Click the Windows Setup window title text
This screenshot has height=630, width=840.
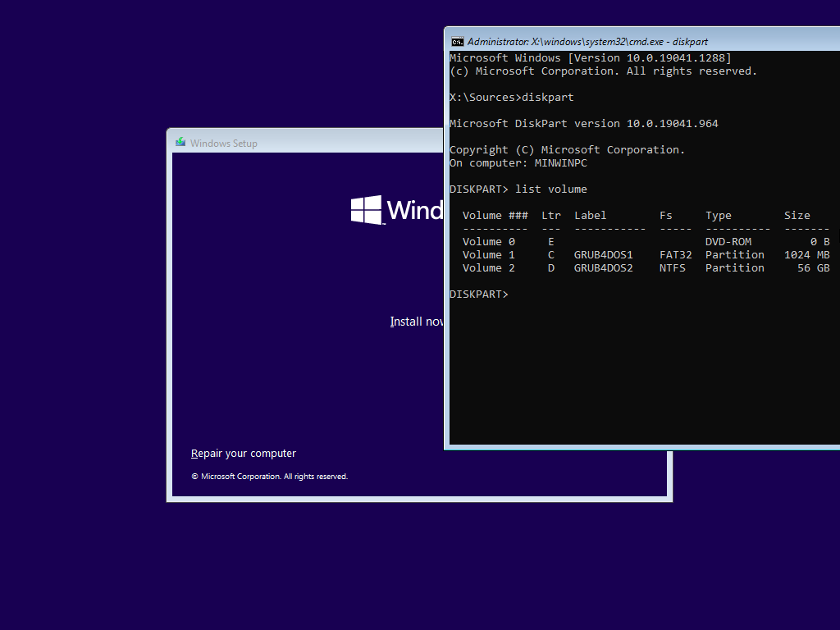[x=224, y=143]
